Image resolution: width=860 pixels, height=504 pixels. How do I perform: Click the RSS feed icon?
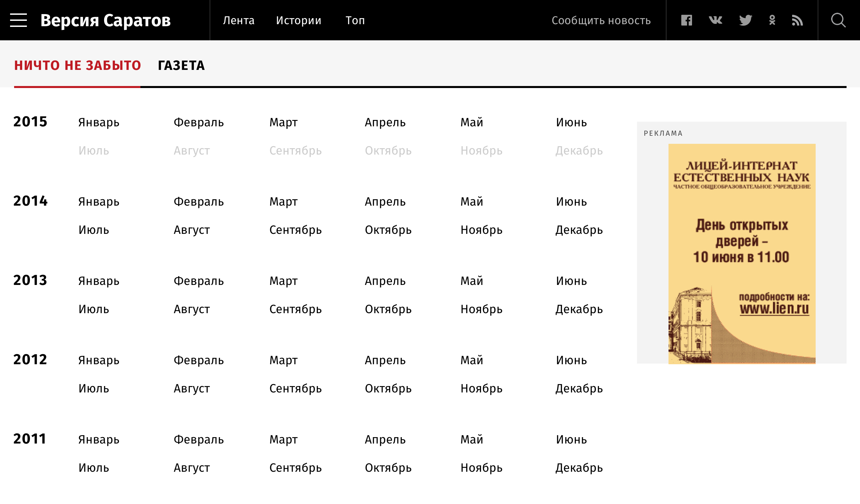pos(797,20)
